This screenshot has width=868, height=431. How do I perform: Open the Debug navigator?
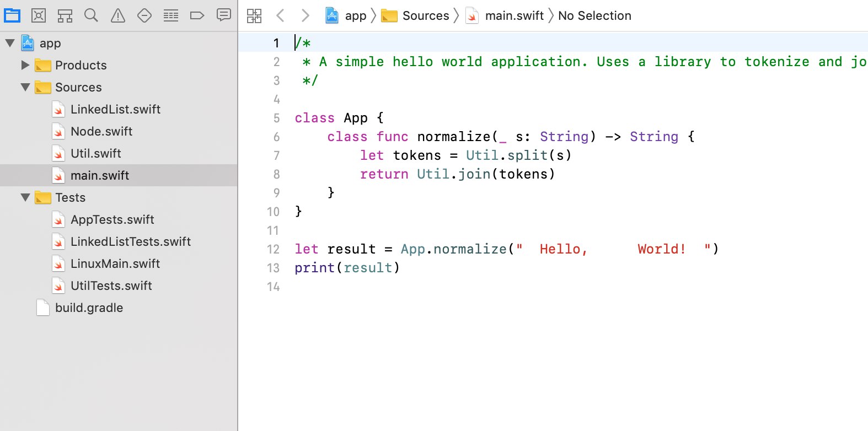click(x=171, y=15)
